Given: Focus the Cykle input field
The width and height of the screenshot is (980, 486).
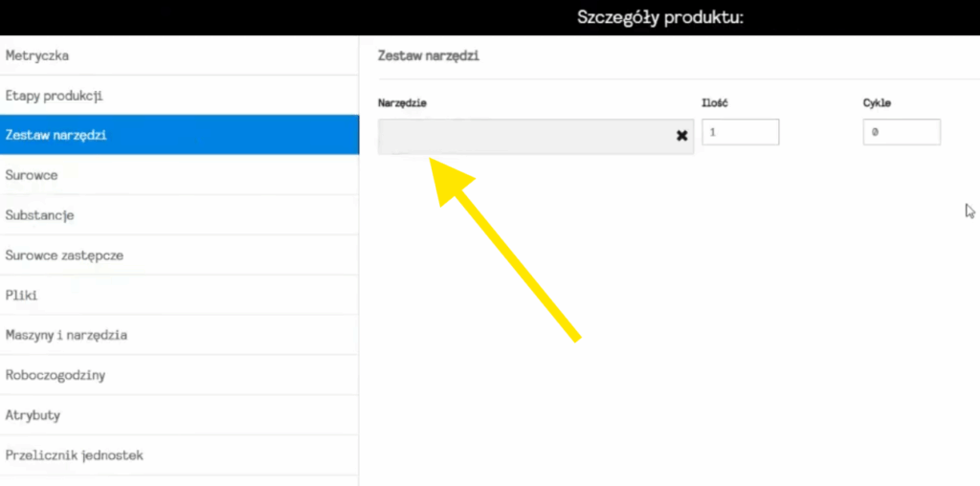Looking at the screenshot, I should (x=901, y=133).
